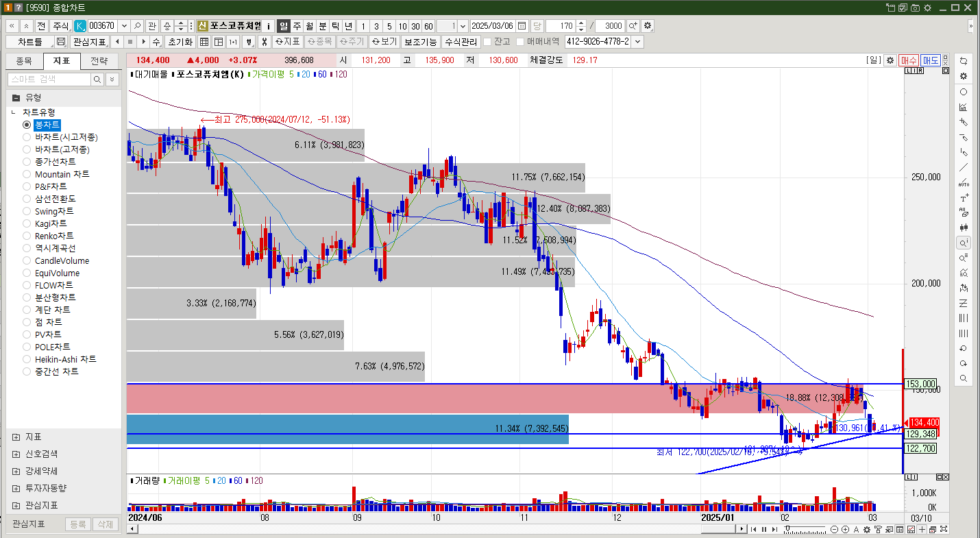Switch to the 전략 tab
Screen dimensions: 980x538
tap(99, 61)
